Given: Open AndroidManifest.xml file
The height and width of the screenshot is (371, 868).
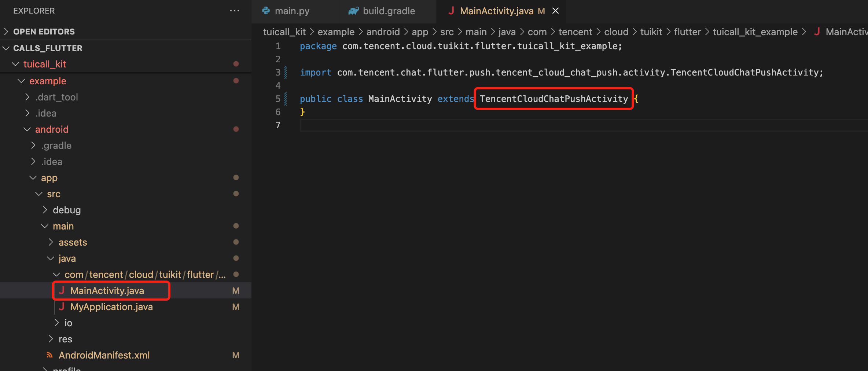Looking at the screenshot, I should point(104,355).
